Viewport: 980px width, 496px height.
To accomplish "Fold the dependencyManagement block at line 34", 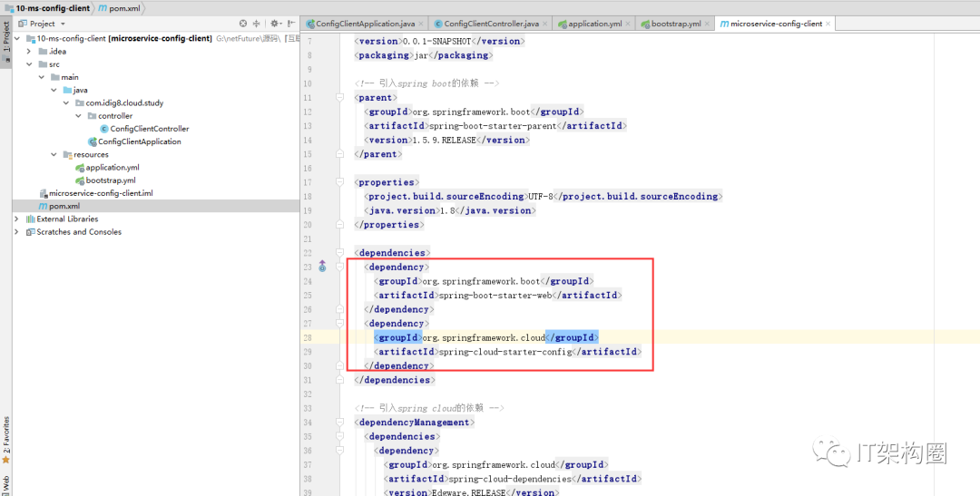I will click(339, 423).
